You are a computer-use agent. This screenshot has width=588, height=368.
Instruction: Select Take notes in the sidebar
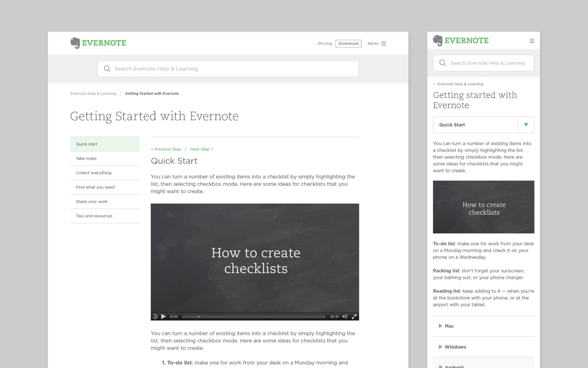(x=105, y=158)
